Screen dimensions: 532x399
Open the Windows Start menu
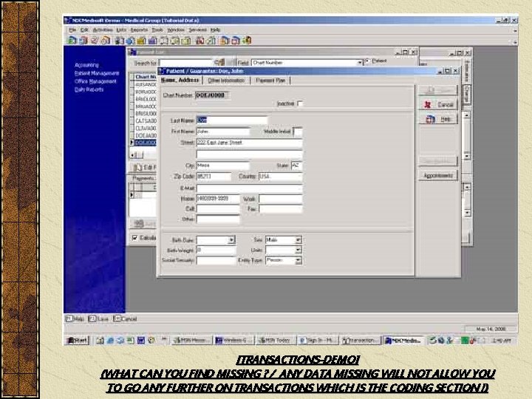(77, 341)
